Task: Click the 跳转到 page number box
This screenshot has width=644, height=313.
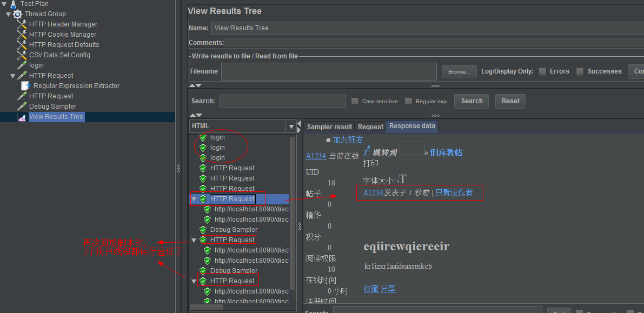Action: pyautogui.click(x=411, y=149)
